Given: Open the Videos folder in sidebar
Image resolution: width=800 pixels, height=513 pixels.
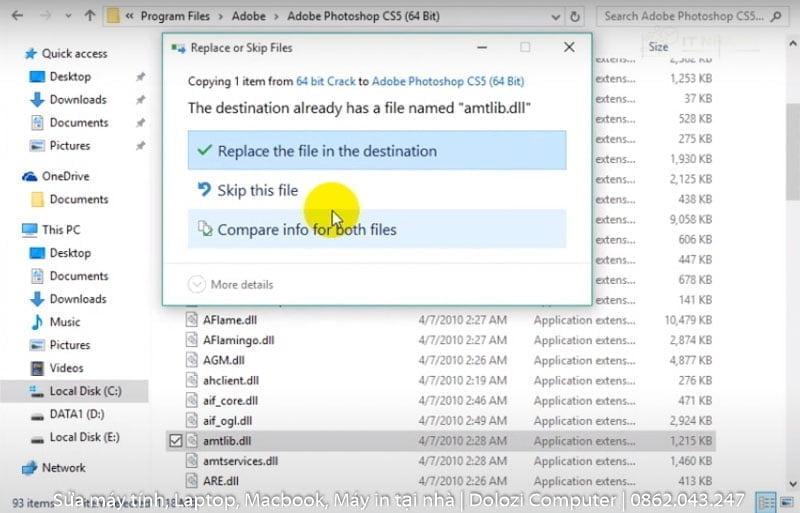Looking at the screenshot, I should pyautogui.click(x=66, y=368).
